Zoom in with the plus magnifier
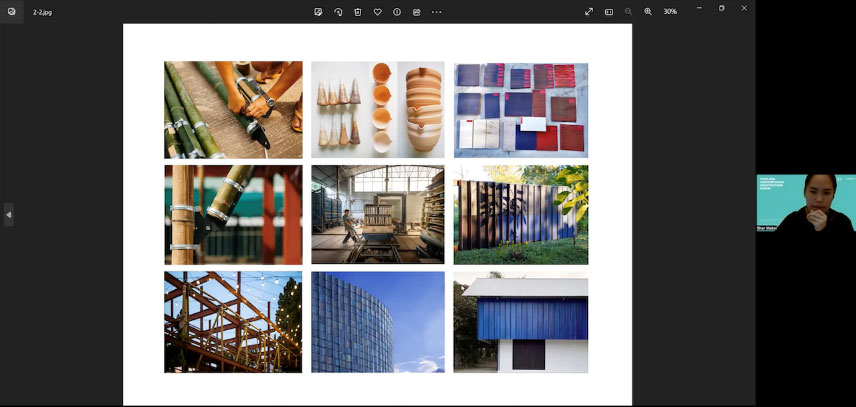The width and height of the screenshot is (856, 407). point(648,11)
